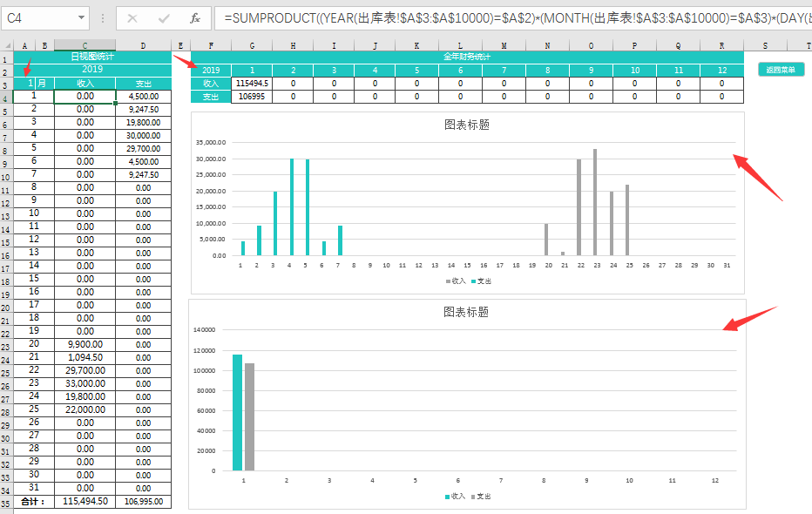The image size is (812, 514).
Task: Click the cancel (X) formula bar icon
Action: click(x=132, y=18)
